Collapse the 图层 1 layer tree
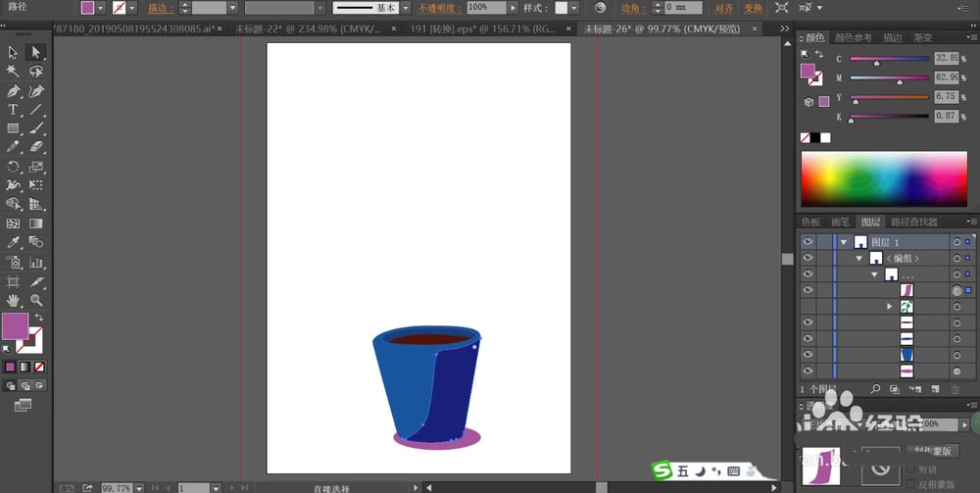 point(844,242)
